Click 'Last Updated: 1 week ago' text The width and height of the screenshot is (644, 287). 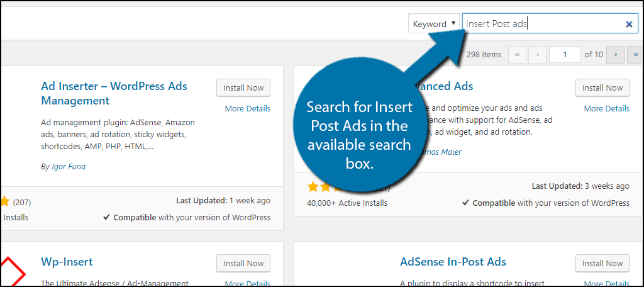click(223, 201)
